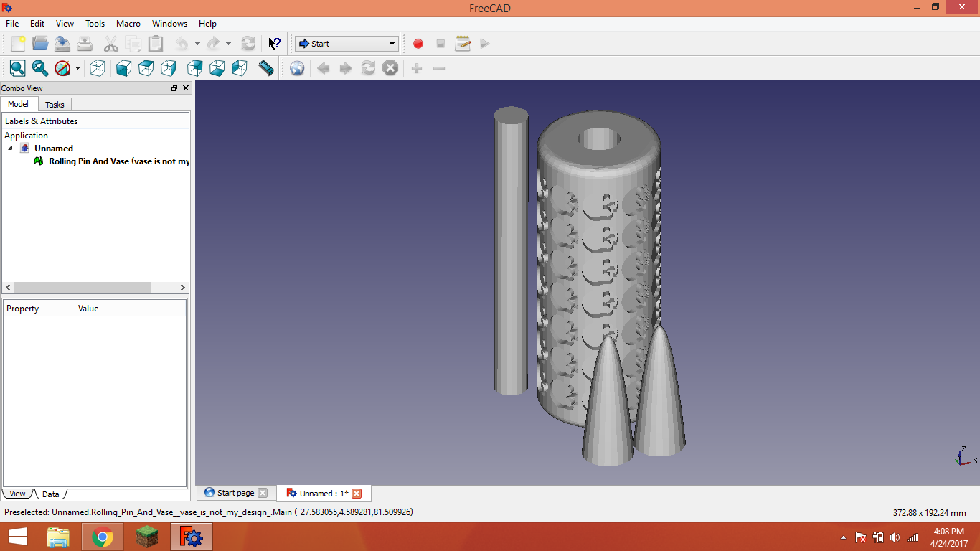Viewport: 980px width, 551px height.
Task: Save the document with the Save icon
Action: (x=62, y=44)
